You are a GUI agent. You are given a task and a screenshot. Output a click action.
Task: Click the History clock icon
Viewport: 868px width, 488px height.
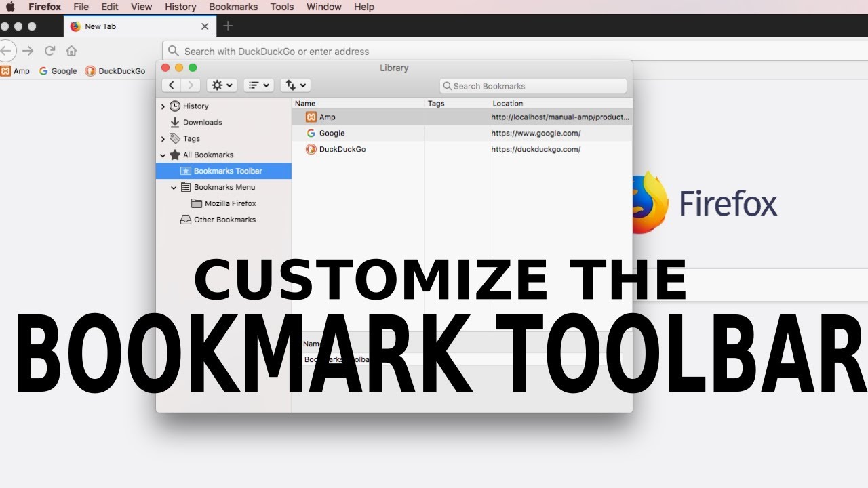175,106
